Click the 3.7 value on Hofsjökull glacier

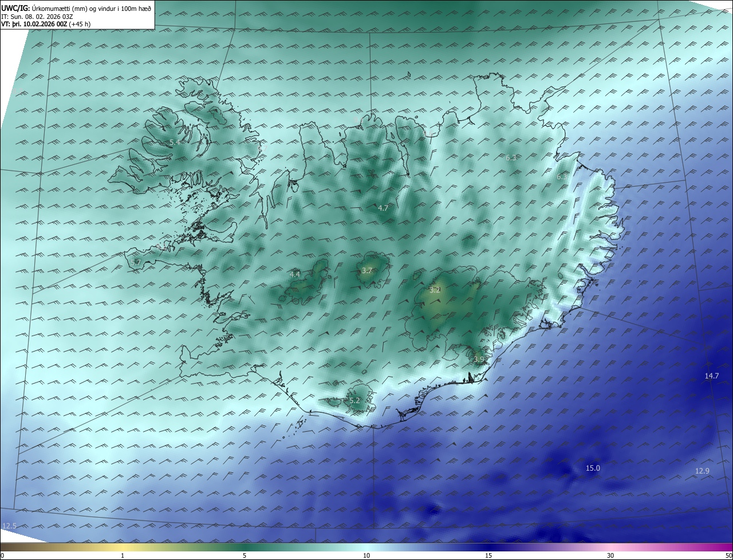click(368, 270)
